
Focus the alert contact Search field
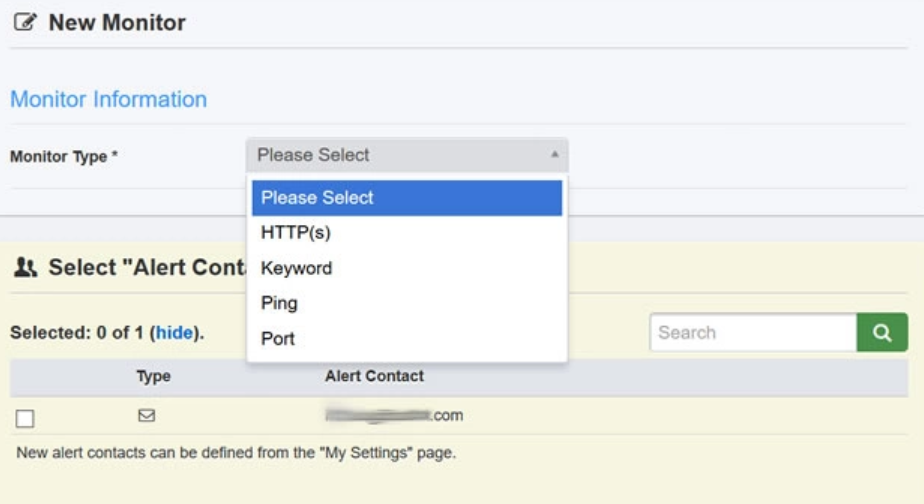point(752,333)
